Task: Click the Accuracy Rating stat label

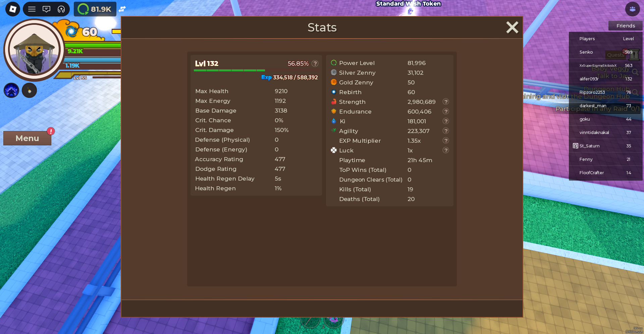Action: [219, 159]
